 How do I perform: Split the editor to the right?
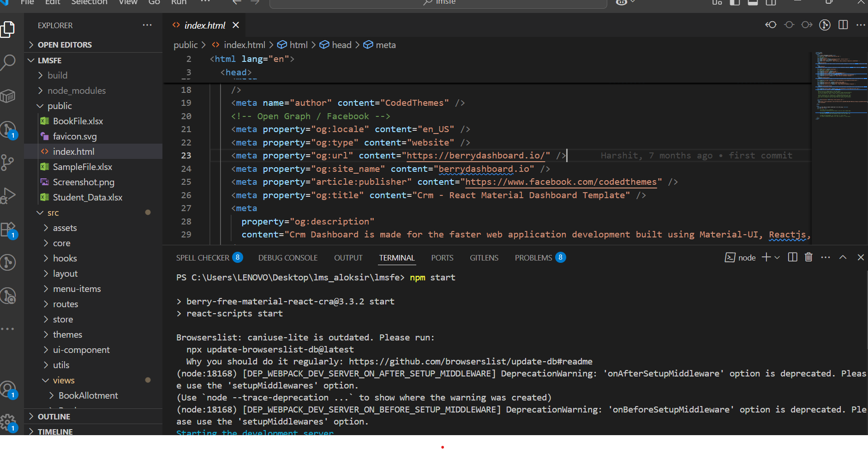[x=843, y=25]
